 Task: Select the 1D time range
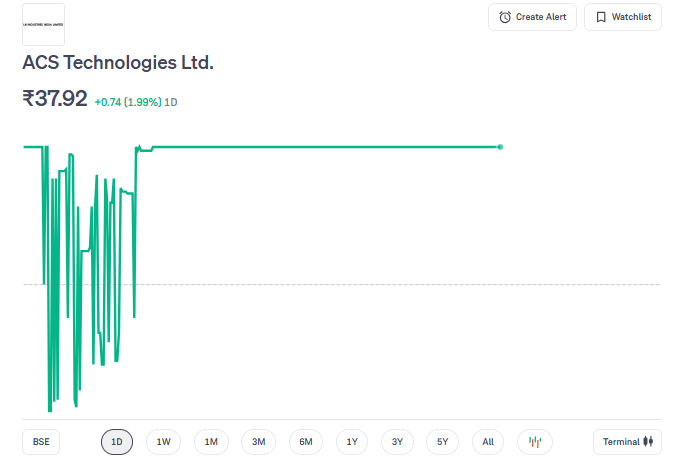tap(117, 441)
